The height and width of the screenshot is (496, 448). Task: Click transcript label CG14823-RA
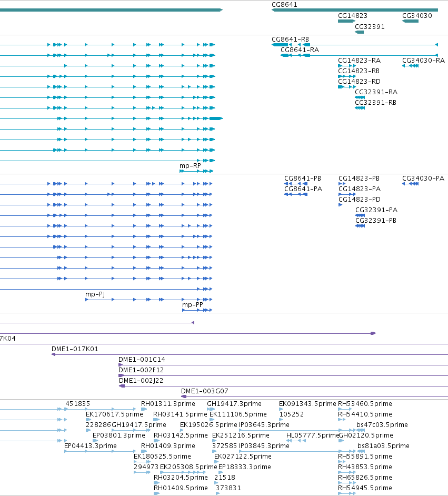(x=359, y=61)
